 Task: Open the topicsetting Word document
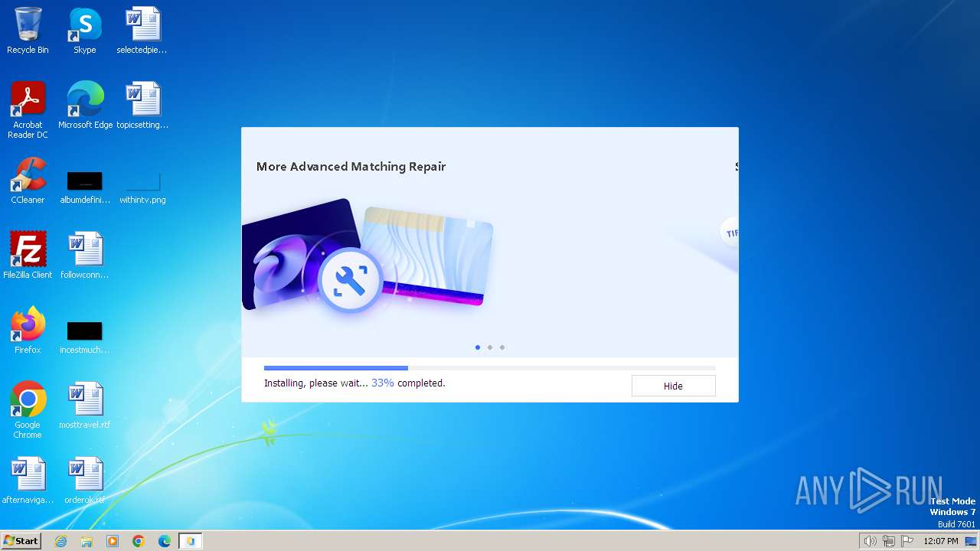click(x=142, y=106)
